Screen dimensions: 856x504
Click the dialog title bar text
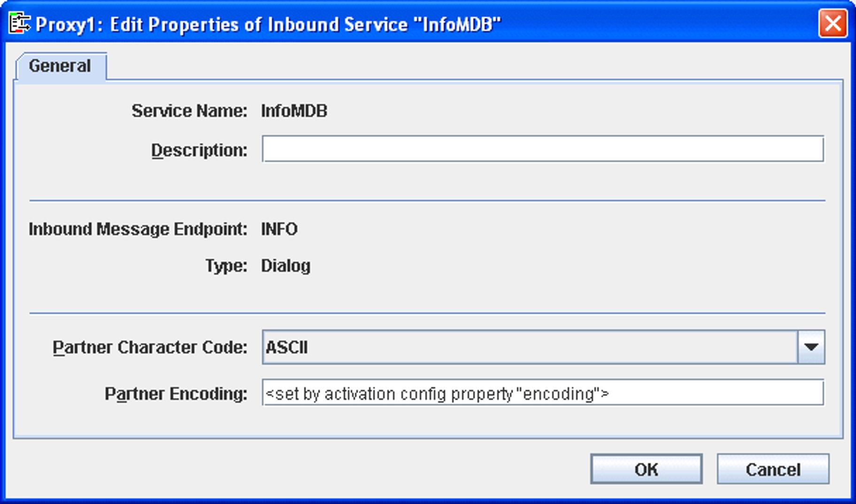point(268,24)
